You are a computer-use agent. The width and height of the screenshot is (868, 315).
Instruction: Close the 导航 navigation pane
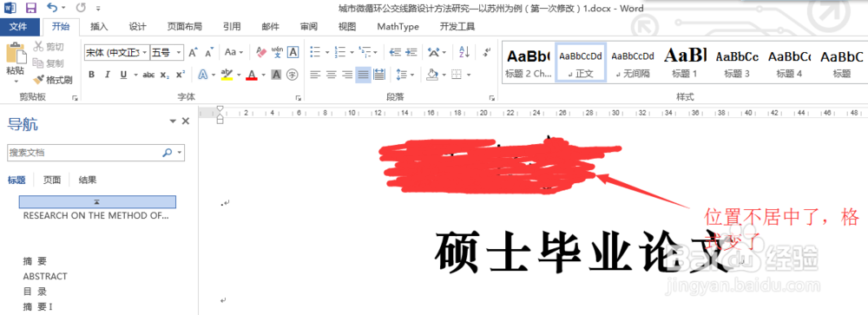point(186,121)
